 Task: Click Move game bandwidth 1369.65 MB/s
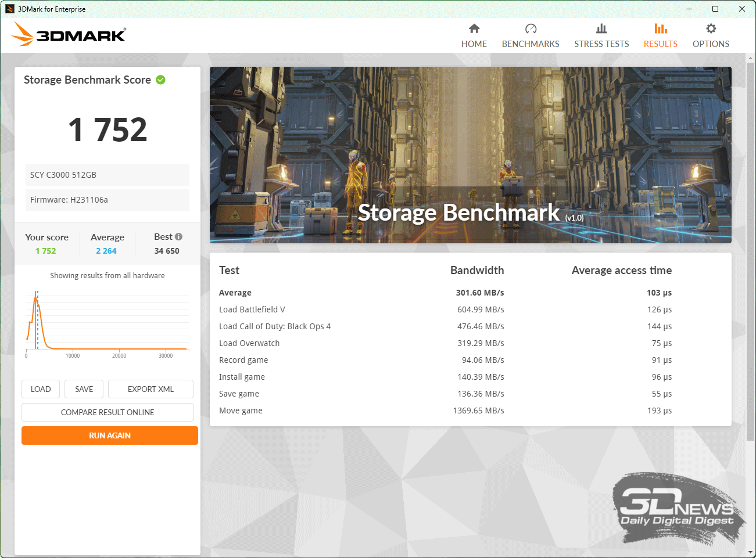(478, 411)
